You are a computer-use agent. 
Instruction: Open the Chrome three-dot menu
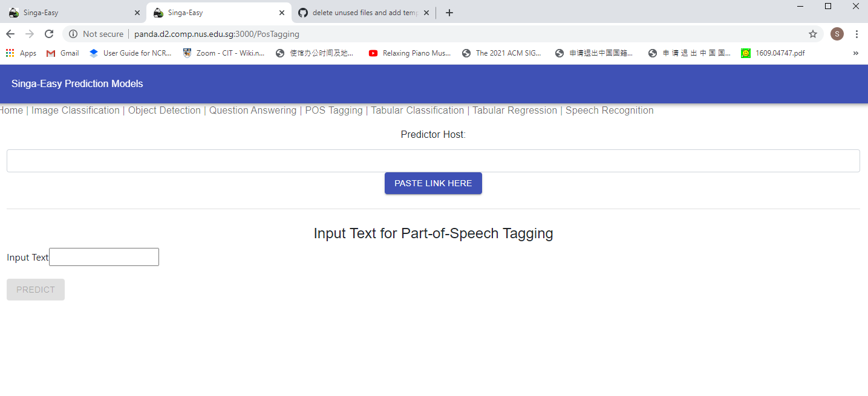[857, 34]
